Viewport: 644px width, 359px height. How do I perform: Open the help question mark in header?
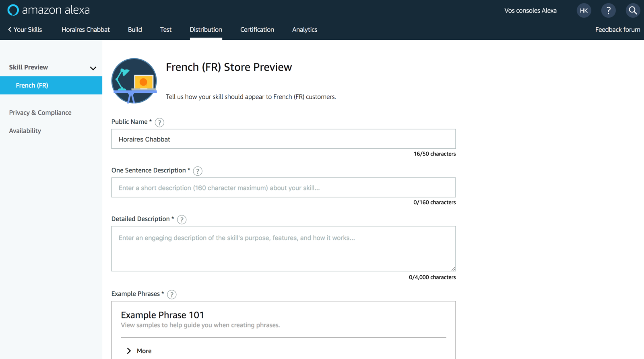click(608, 10)
